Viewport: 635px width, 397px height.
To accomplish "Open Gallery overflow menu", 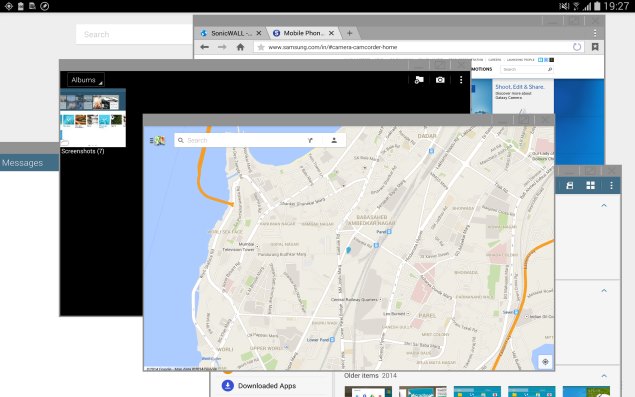I will 461,80.
